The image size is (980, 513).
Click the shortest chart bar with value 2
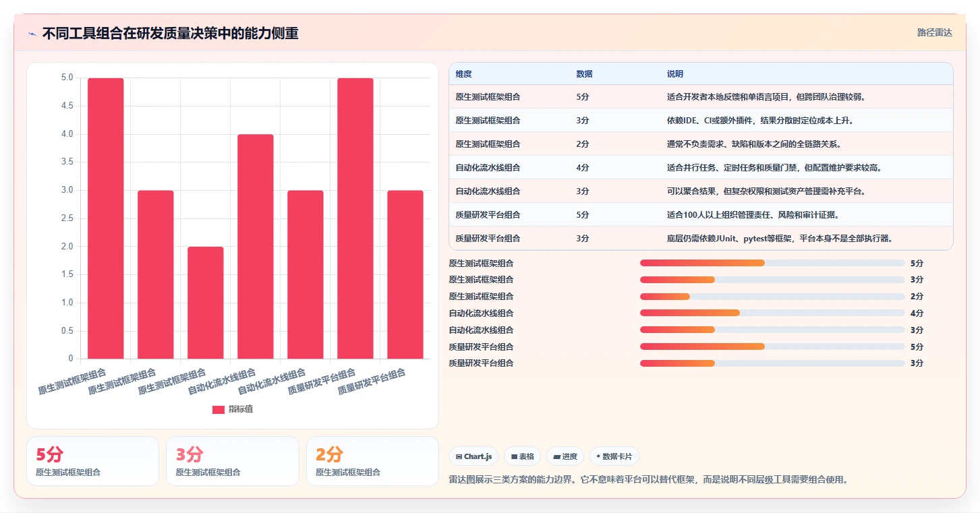coord(206,303)
